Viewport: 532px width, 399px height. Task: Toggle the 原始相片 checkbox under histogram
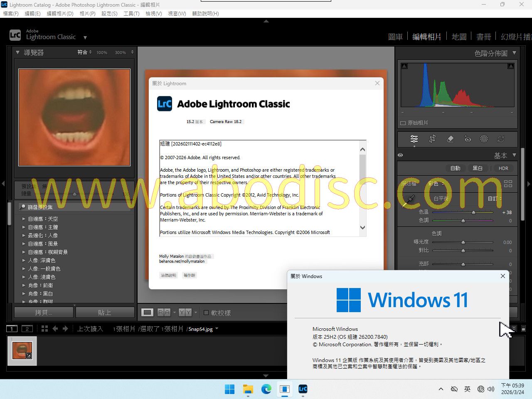[403, 123]
